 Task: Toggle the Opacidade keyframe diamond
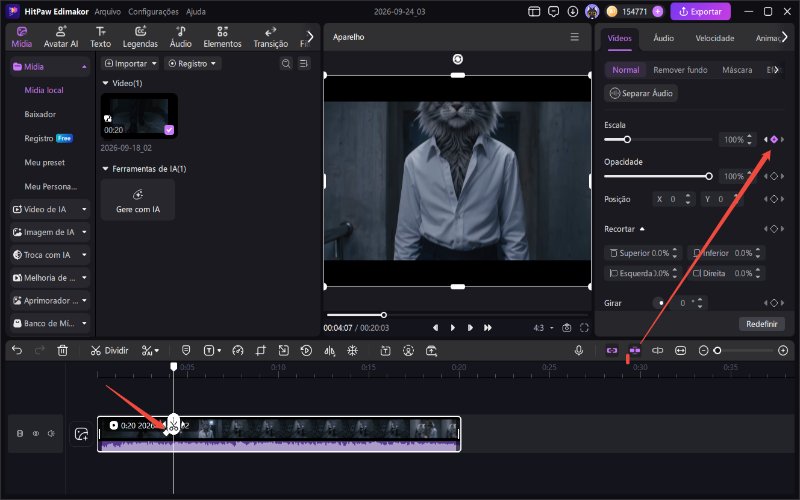[774, 176]
